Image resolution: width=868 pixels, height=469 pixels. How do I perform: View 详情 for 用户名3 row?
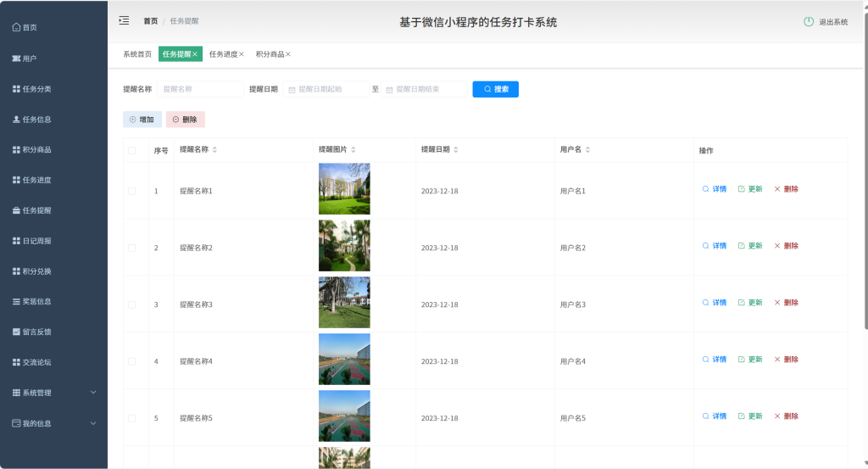714,302
